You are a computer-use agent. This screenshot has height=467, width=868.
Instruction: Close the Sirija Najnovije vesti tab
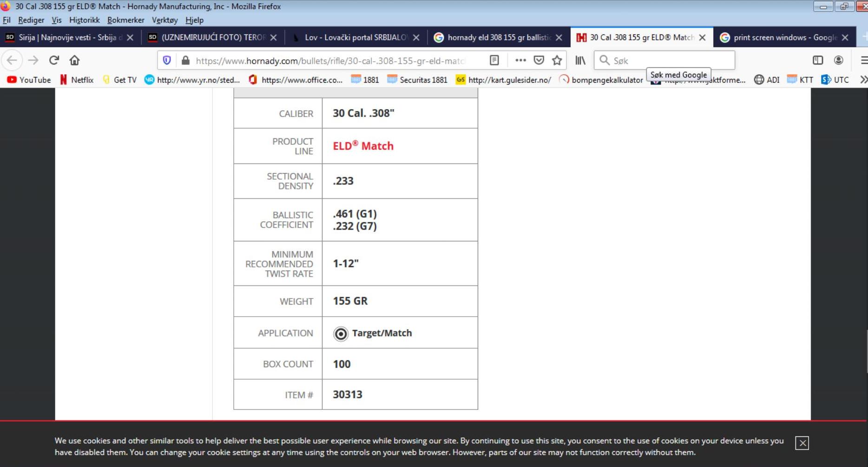pyautogui.click(x=130, y=38)
